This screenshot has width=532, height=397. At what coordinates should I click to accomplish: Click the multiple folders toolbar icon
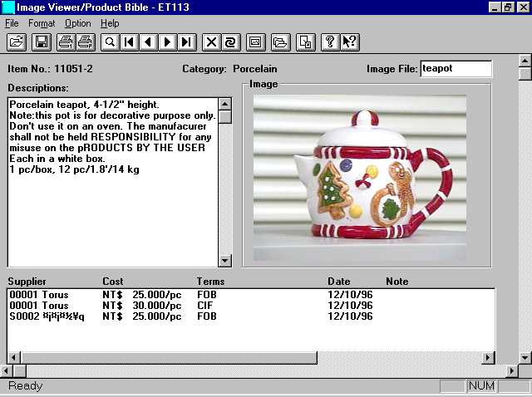pyautogui.click(x=281, y=42)
